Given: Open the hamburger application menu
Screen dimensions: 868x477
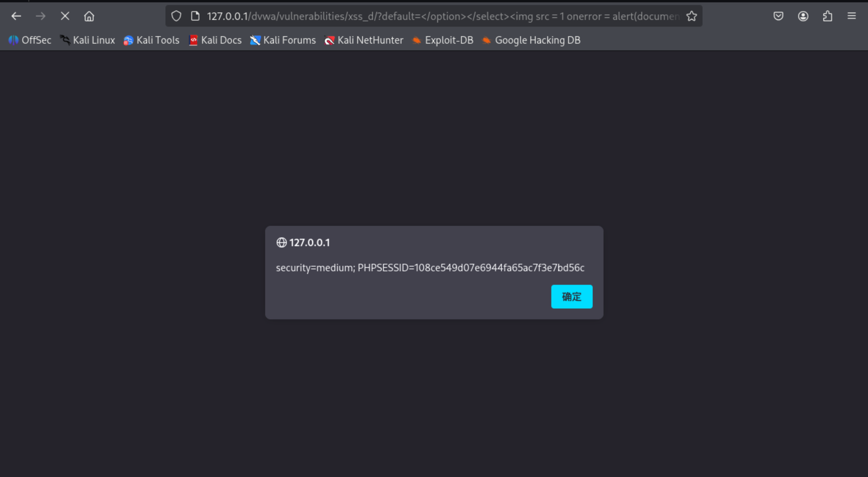Looking at the screenshot, I should pos(852,16).
